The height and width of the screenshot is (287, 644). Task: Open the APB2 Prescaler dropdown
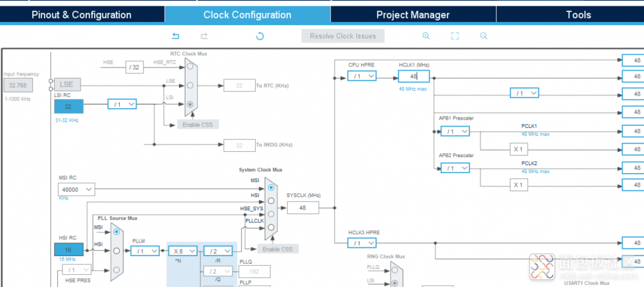coord(455,168)
